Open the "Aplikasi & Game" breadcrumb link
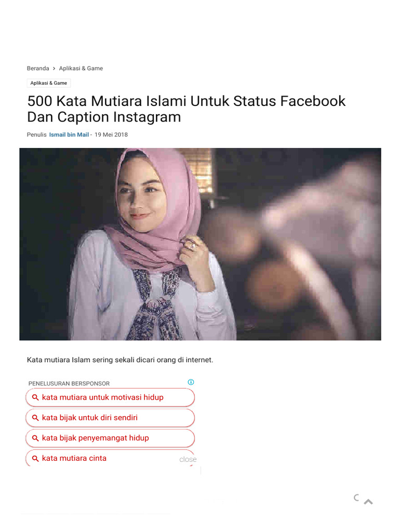The image size is (399, 532). tap(81, 69)
